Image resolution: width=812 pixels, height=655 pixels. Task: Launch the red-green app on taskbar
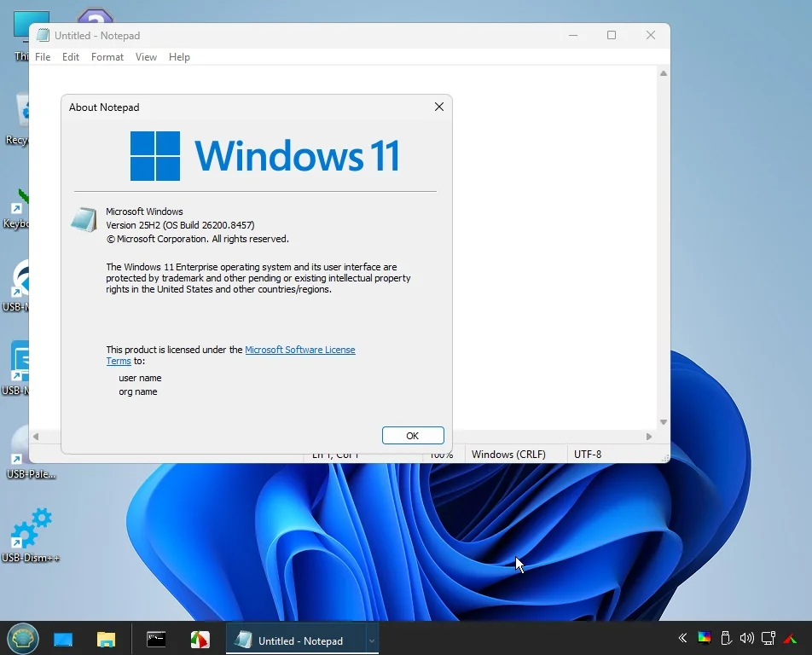[x=200, y=640]
